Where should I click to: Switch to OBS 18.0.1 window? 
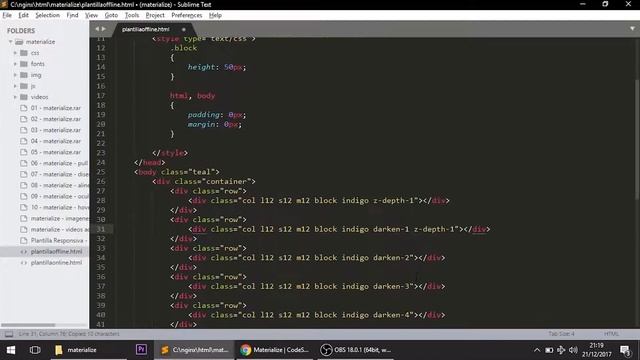tap(355, 350)
